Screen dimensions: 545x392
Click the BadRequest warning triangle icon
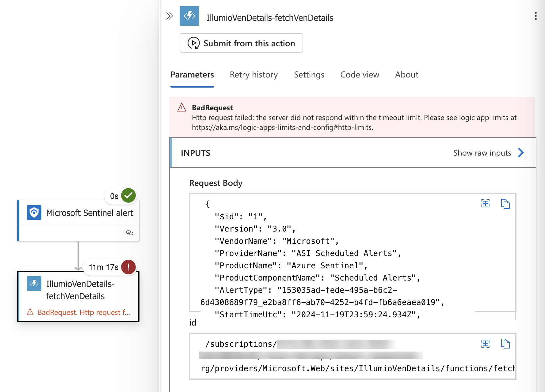pyautogui.click(x=182, y=107)
